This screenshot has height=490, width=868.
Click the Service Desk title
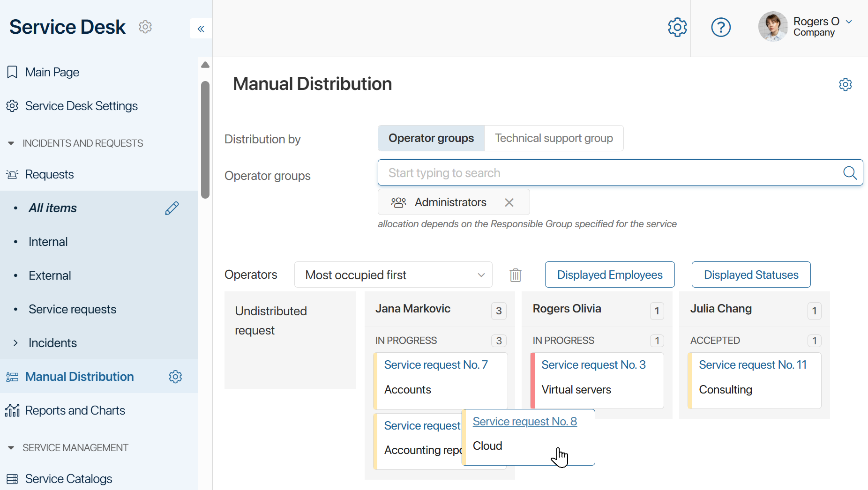pyautogui.click(x=67, y=27)
